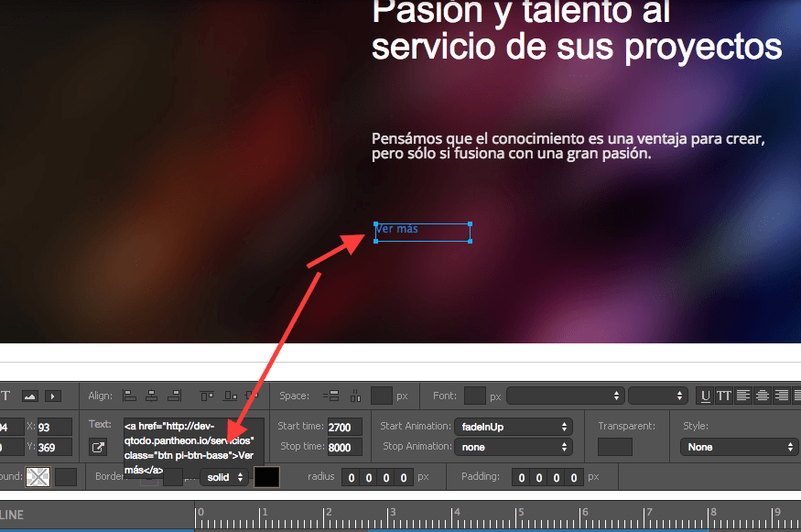Select the add video layer icon
The image size is (801, 532).
point(53,396)
